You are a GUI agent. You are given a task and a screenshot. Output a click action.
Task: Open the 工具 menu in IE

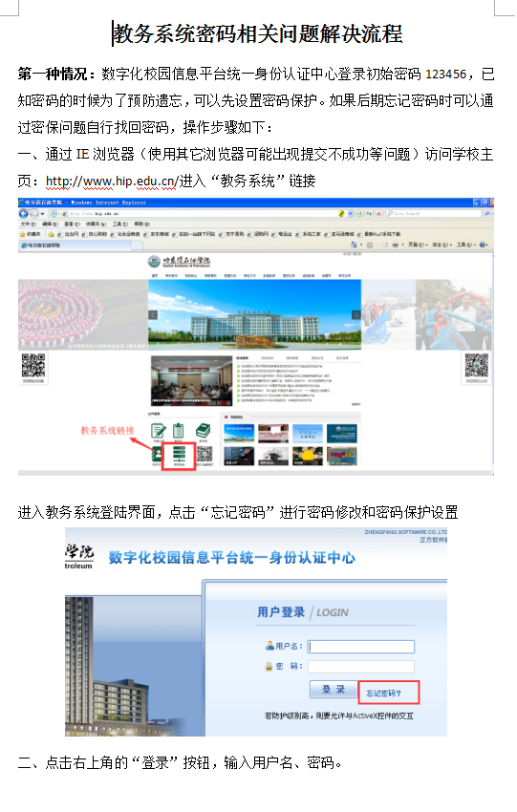tap(119, 224)
